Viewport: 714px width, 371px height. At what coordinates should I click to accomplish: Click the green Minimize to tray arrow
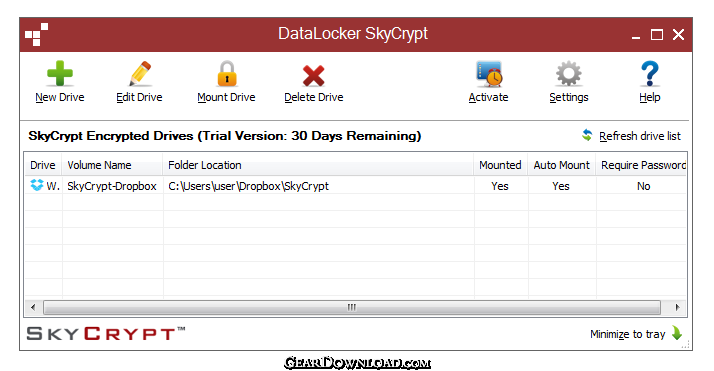tap(677, 333)
